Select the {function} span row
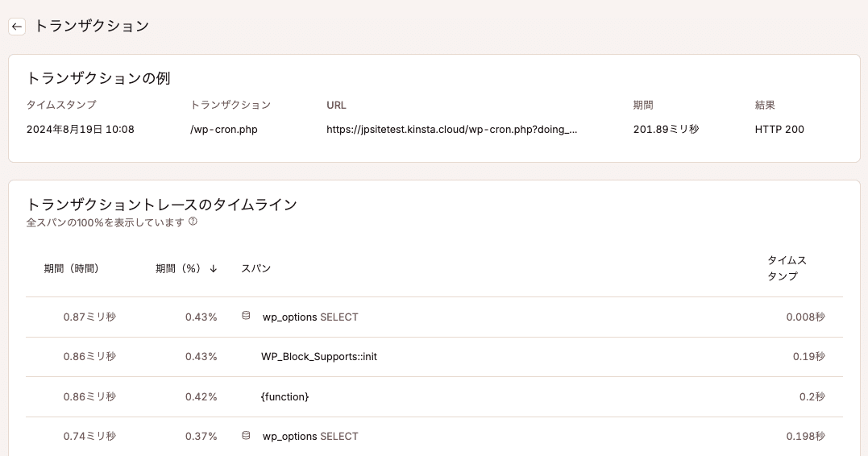The height and width of the screenshot is (456, 868). pos(285,397)
